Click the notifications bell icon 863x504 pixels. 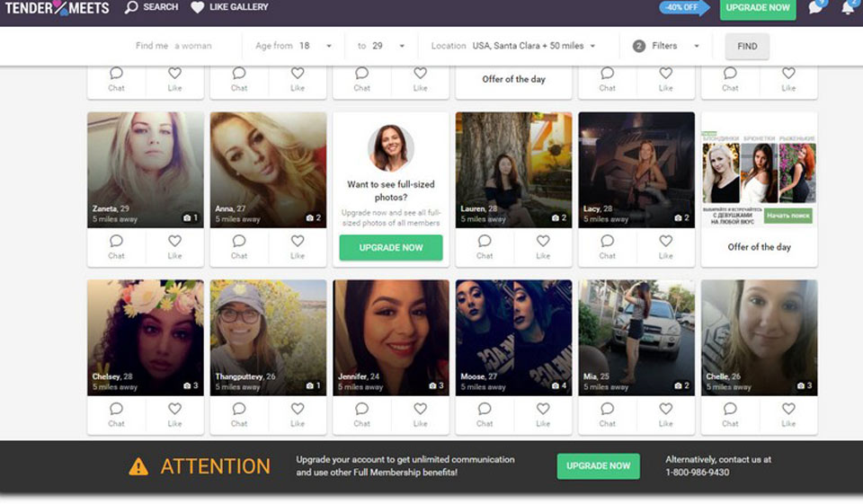[x=847, y=8]
